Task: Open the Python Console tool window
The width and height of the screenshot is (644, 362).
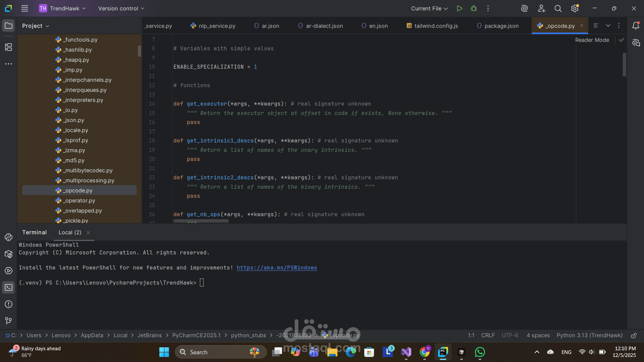Action: [x=9, y=237]
